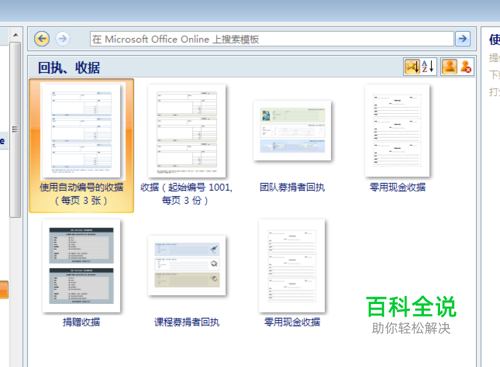Image resolution: width=500 pixels, height=367 pixels.
Task: Select 收据（起始编号 1001 template thumbnail
Action: tap(187, 131)
